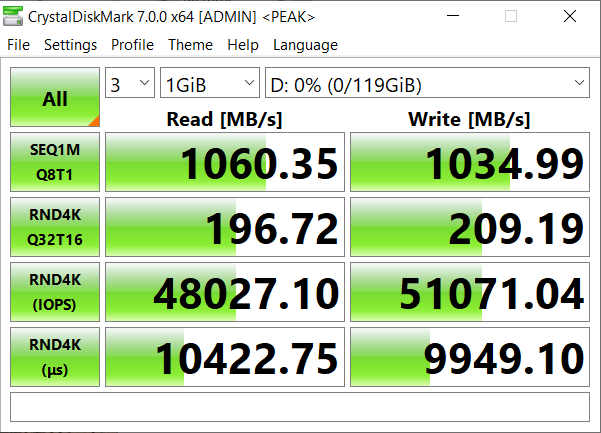Open the drive D: selection dropdown
This screenshot has width=601, height=433.
coord(427,85)
